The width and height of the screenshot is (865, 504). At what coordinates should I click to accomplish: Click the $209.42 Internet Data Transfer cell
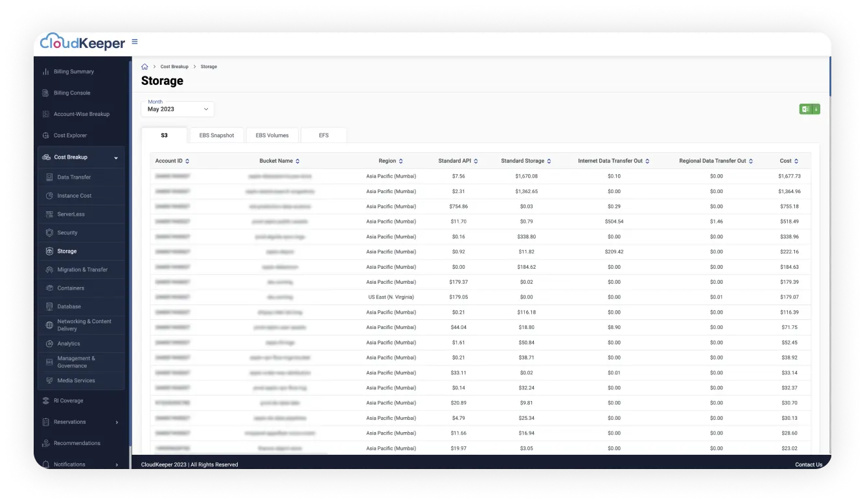(614, 252)
